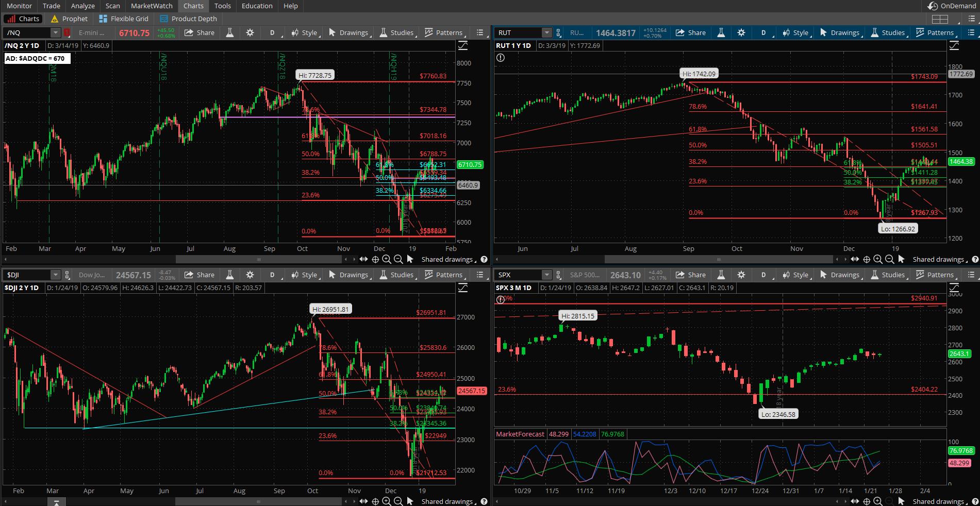Toggle the curve scale icon above RUT price axis
This screenshot has height=506, width=980.
[954, 45]
